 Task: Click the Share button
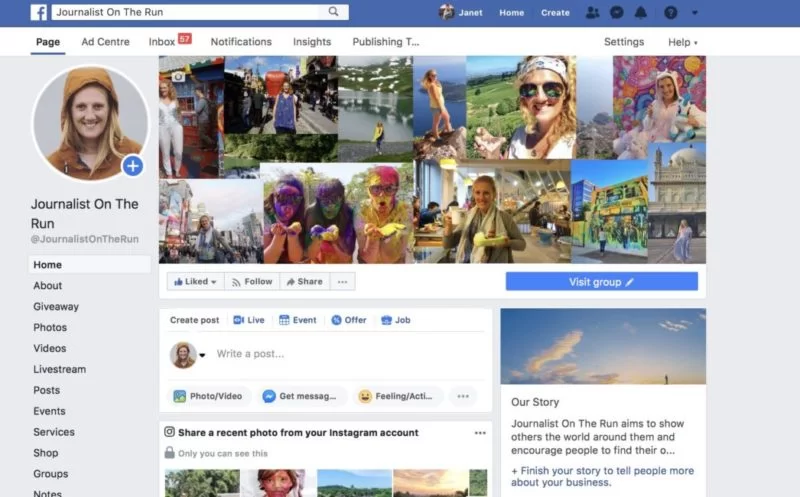coord(305,282)
